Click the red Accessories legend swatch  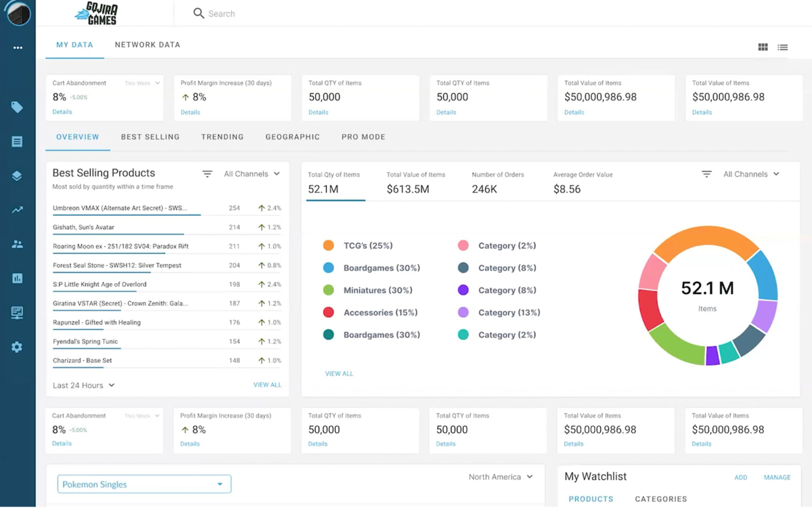coord(328,312)
